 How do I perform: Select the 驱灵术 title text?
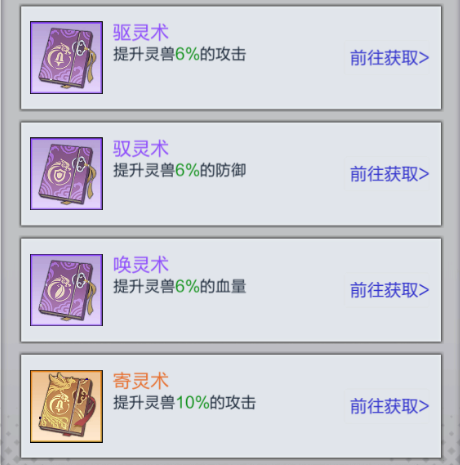pos(141,33)
